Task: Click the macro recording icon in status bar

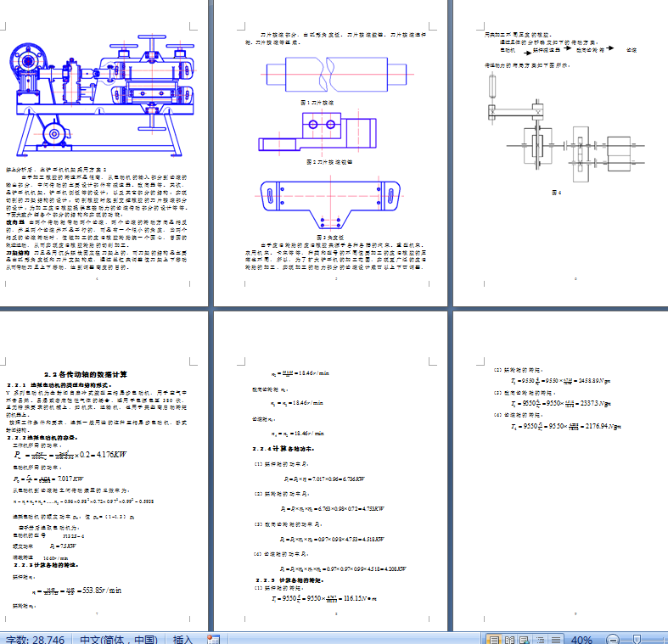Action: (213, 639)
